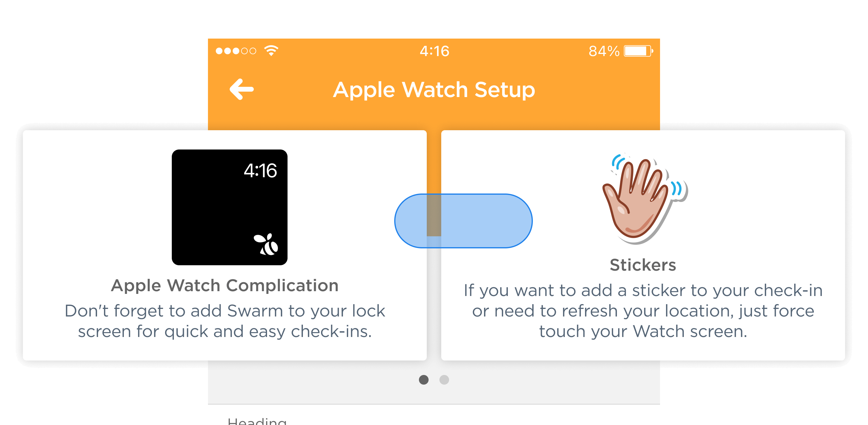
Task: Select the first page indicator dot
Action: click(x=423, y=380)
